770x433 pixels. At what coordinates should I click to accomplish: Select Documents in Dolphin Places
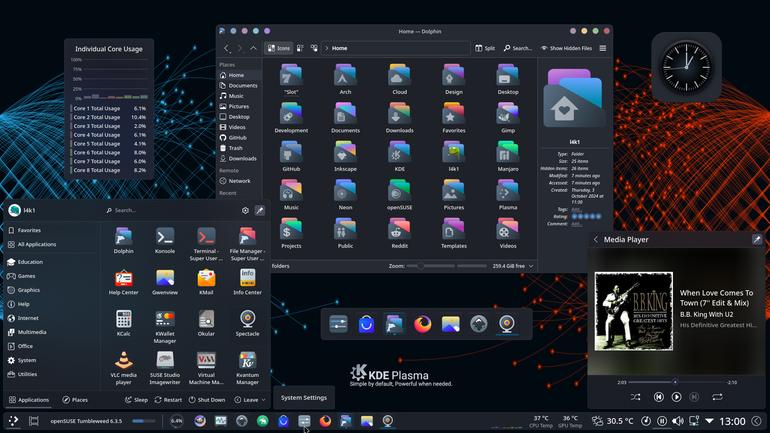(x=239, y=85)
